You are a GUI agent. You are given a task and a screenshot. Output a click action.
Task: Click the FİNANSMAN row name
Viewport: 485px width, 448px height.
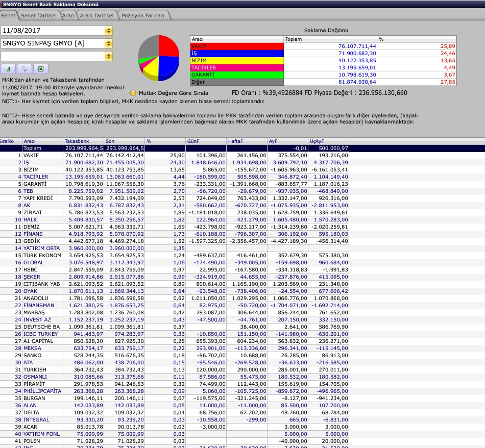click(x=39, y=306)
